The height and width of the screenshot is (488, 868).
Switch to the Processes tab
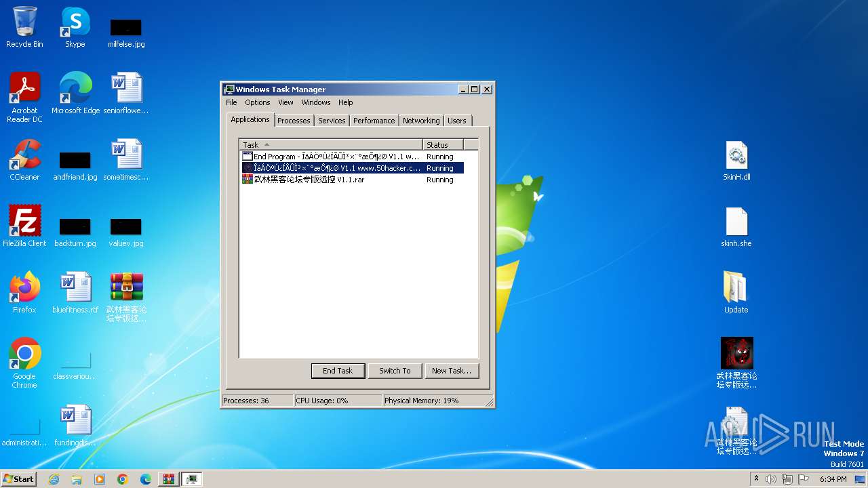[x=294, y=121]
